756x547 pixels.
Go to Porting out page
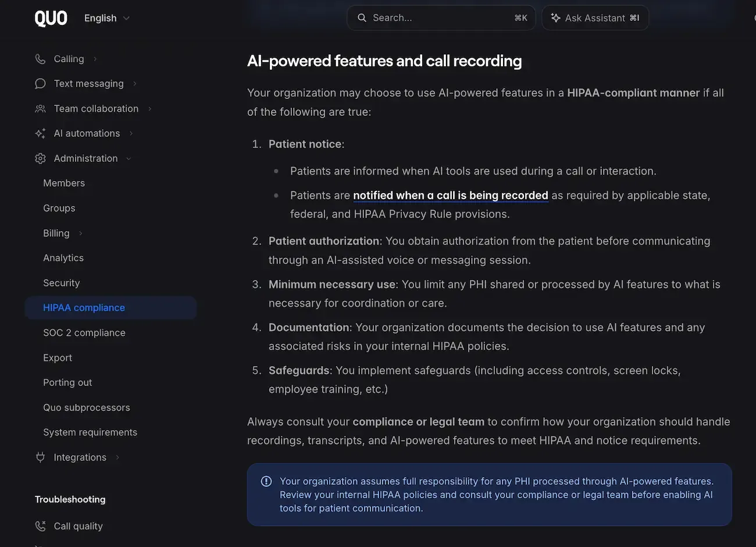(67, 382)
